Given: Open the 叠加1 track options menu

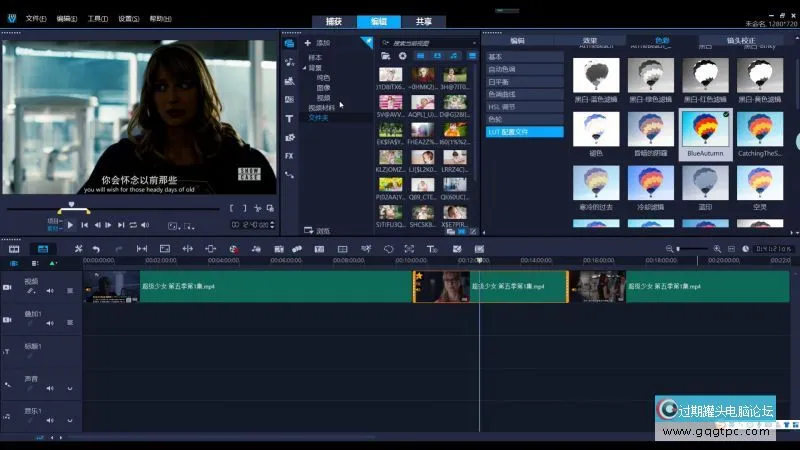Looking at the screenshot, I should point(70,323).
